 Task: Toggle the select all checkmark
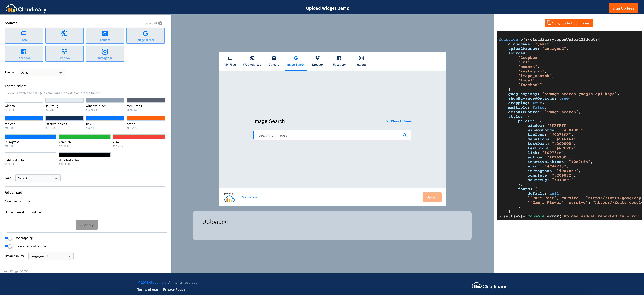[160, 23]
